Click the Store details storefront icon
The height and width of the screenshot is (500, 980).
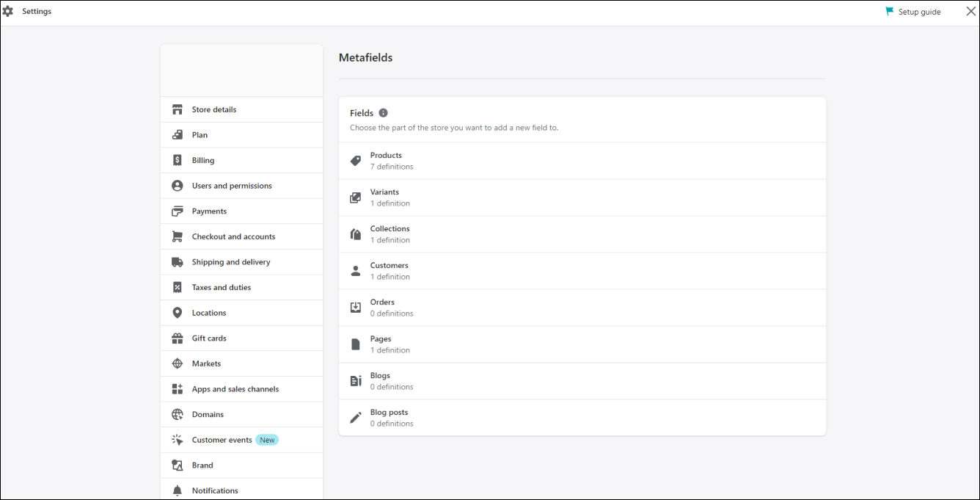tap(178, 109)
